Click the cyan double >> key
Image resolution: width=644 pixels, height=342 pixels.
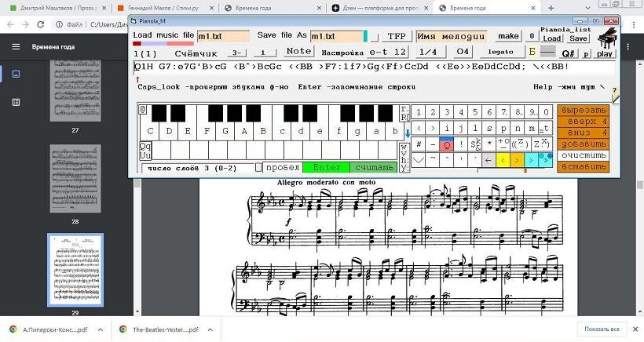(x=545, y=160)
